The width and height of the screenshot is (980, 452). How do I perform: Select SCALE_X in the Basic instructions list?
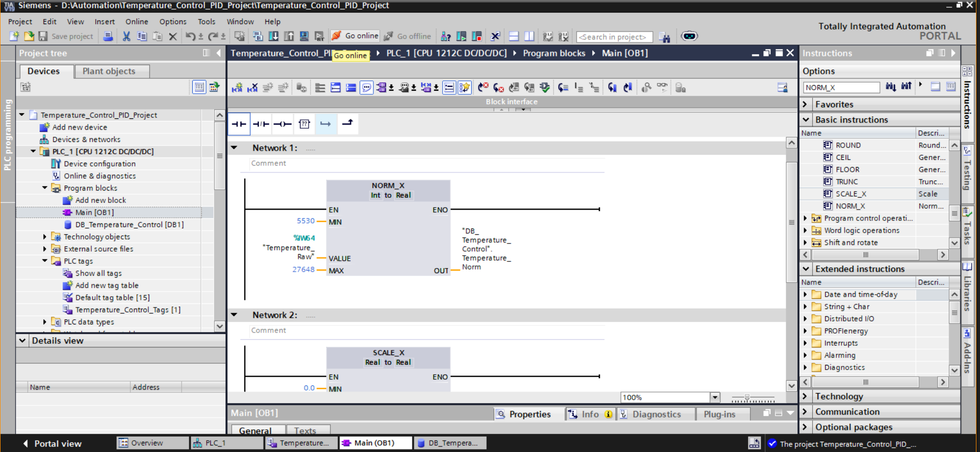coord(851,194)
